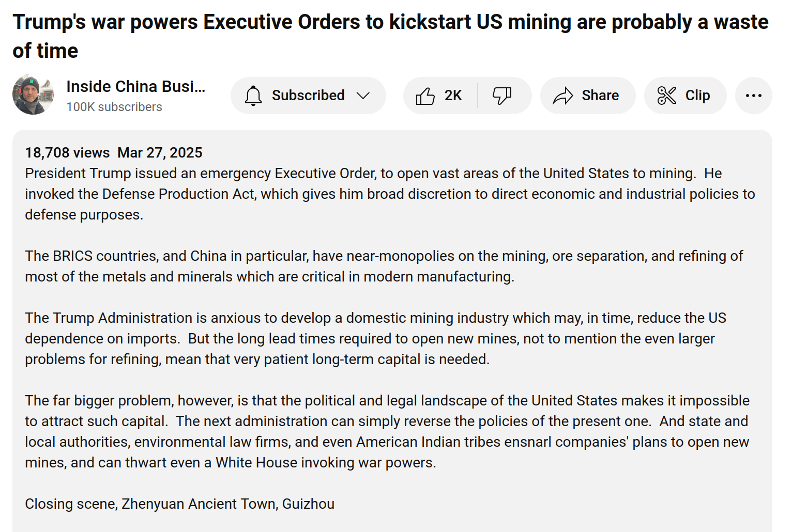792x532 pixels.
Task: Click the thumbs-up like icon
Action: 425,96
